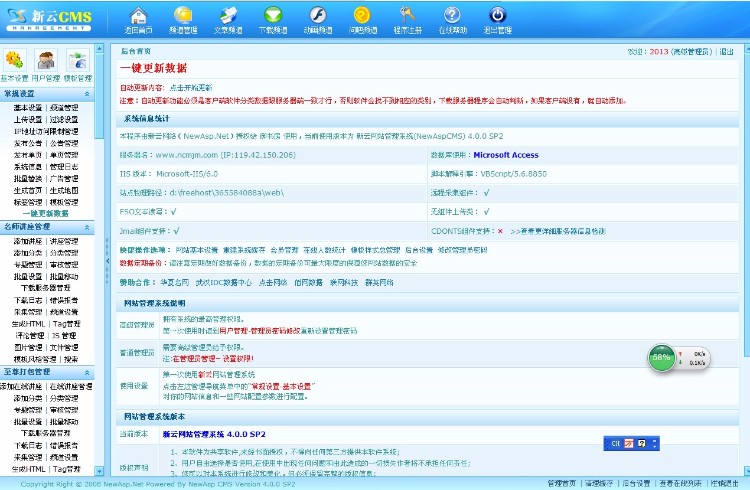
Task: Click sidebar link 一键更新数据
Action: pyautogui.click(x=46, y=213)
